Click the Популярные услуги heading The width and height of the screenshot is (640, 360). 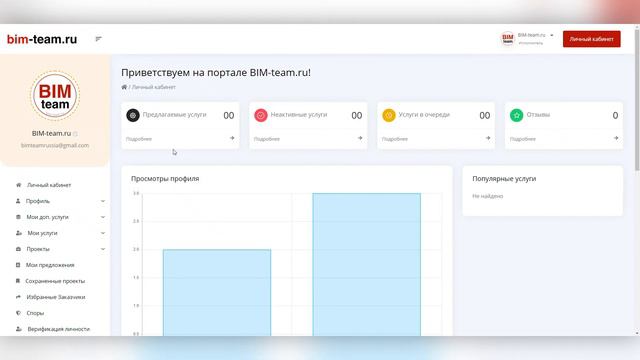[x=504, y=179]
